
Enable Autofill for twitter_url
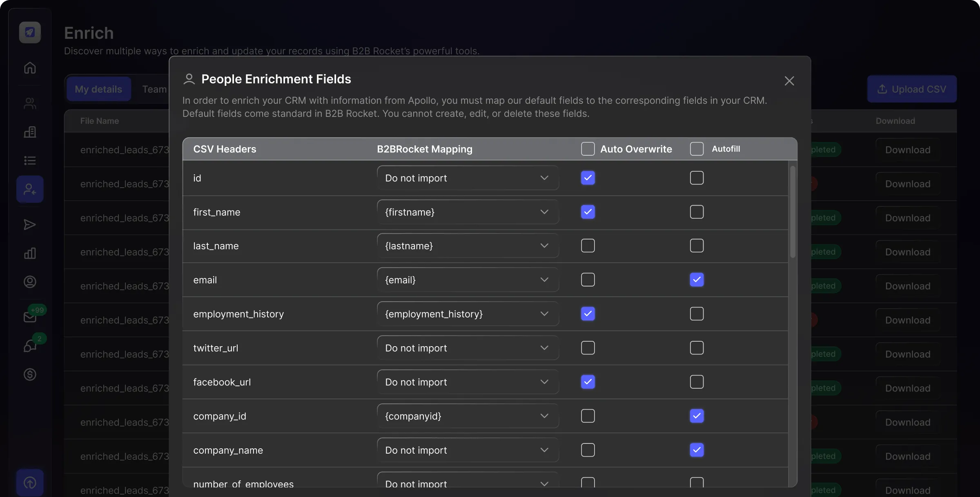[x=697, y=347]
